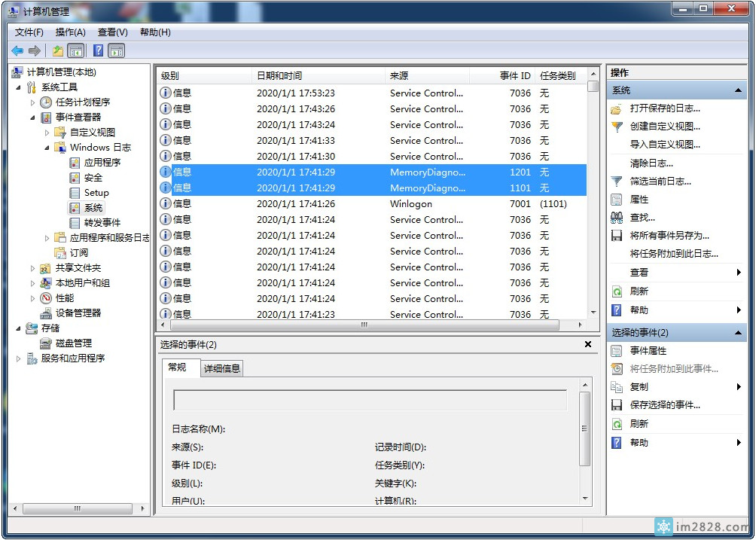Viewport: 756px width, 540px height.
Task: Switch to the 详细信息 tab
Action: pos(222,368)
